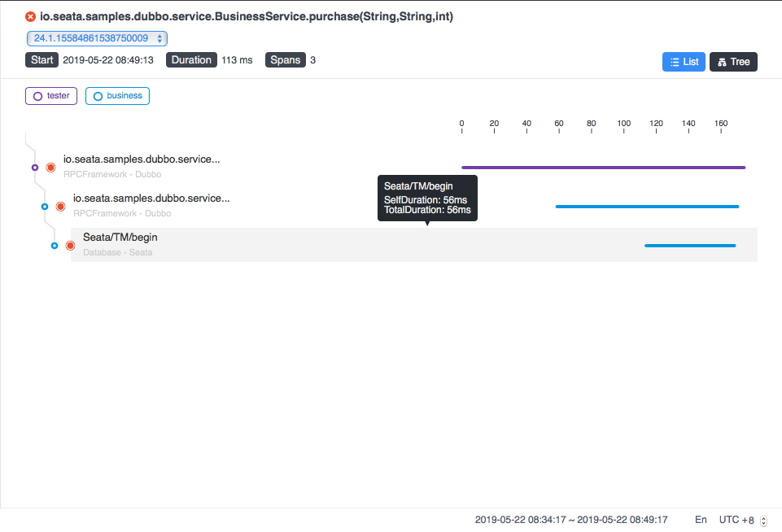Screen dimensions: 782x532
Task: Click 'RPCFramework - Dubbo' under the first span
Action: 113,175
